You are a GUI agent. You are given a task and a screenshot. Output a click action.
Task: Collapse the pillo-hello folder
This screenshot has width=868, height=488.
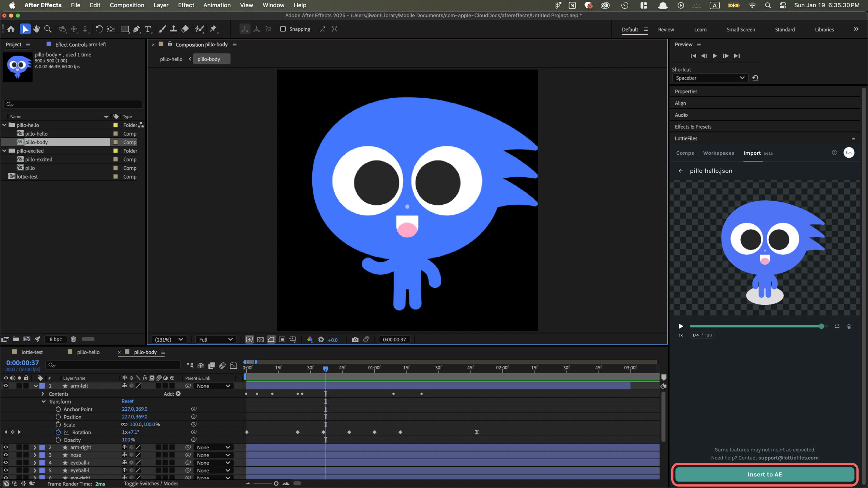click(x=4, y=125)
